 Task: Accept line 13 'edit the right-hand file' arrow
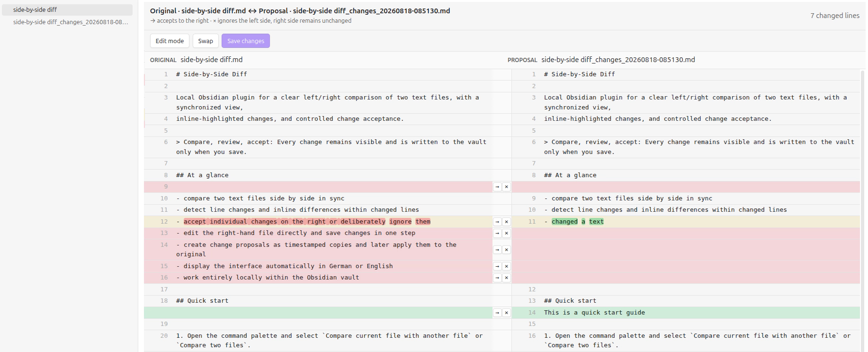pyautogui.click(x=497, y=233)
